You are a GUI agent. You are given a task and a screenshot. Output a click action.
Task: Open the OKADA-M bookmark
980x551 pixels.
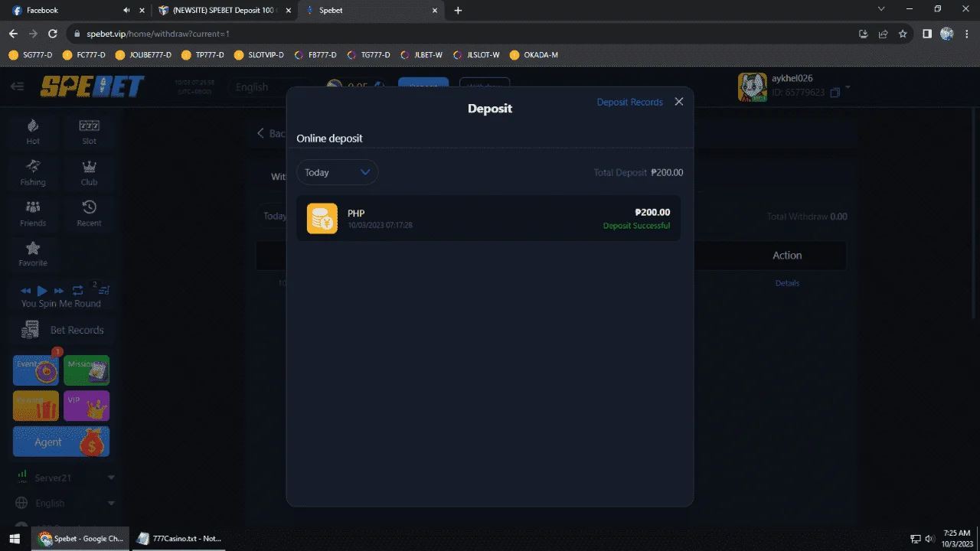pos(534,55)
